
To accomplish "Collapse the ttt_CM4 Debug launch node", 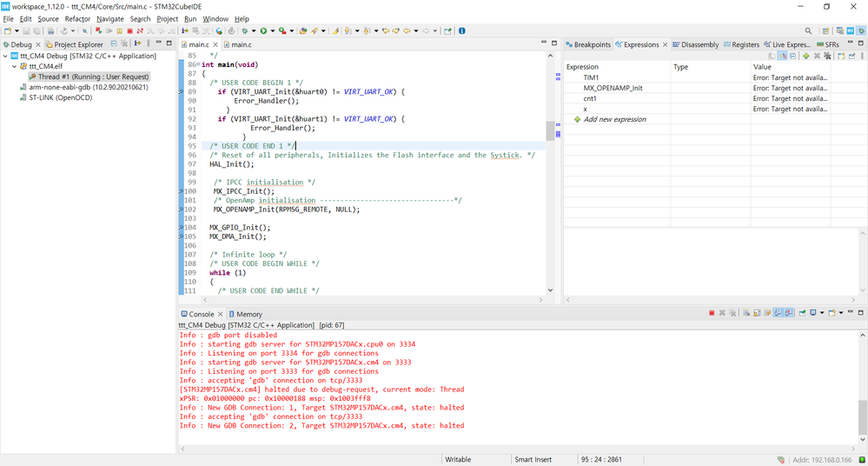I will tap(5, 56).
